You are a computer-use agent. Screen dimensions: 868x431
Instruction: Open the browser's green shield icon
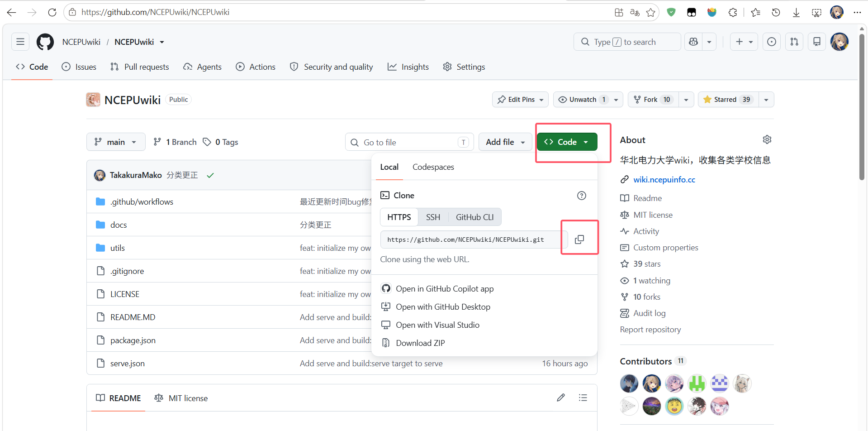[x=671, y=12]
